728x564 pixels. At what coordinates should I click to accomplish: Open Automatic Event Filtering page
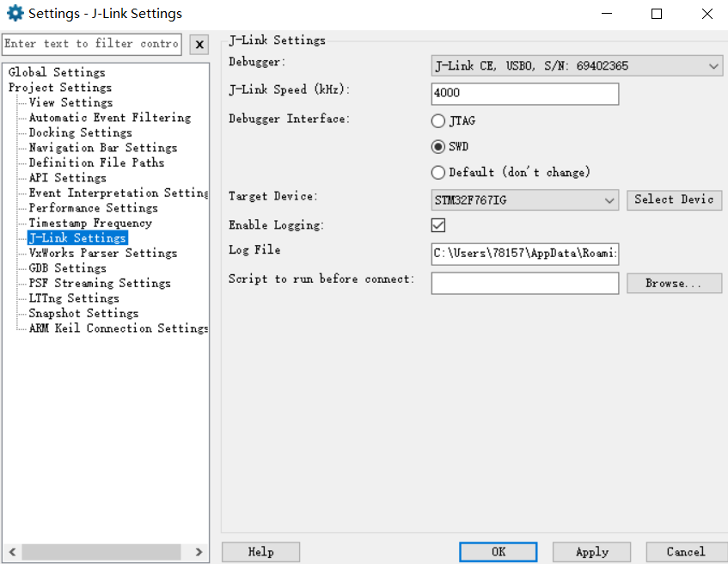coord(110,118)
